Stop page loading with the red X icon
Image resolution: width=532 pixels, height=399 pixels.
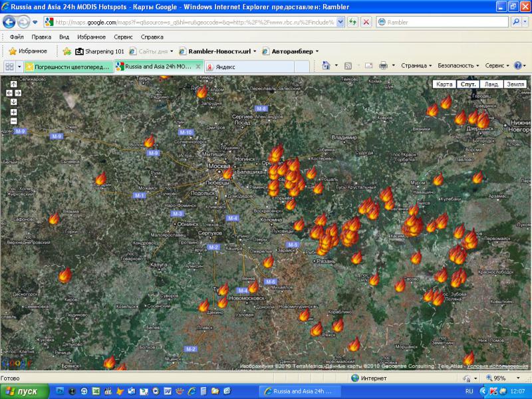(x=366, y=23)
